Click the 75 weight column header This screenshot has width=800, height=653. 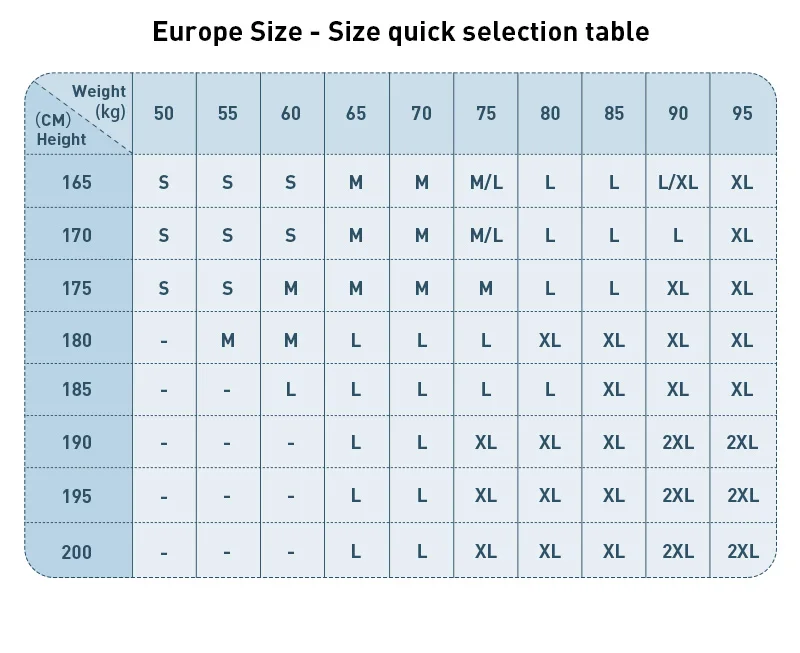click(486, 114)
